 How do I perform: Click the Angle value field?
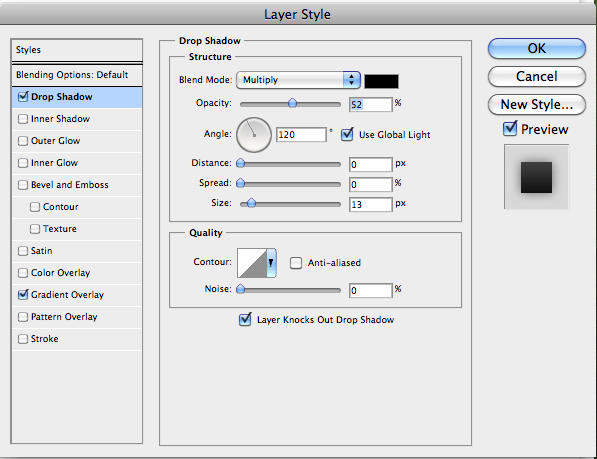(301, 134)
